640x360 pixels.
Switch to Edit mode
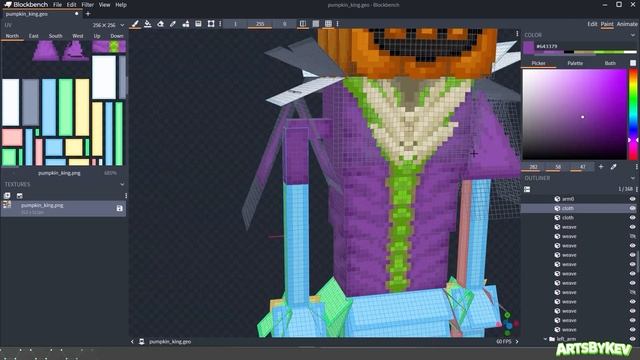pos(592,24)
